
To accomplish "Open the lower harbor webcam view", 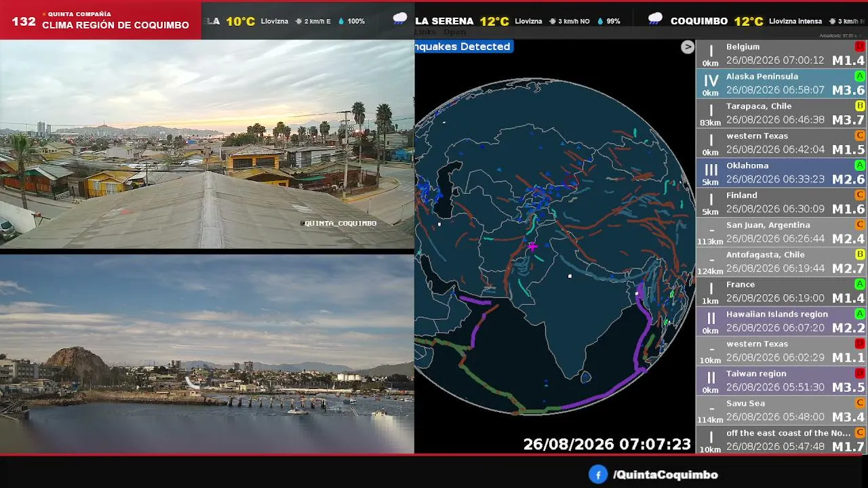I will coord(207,354).
